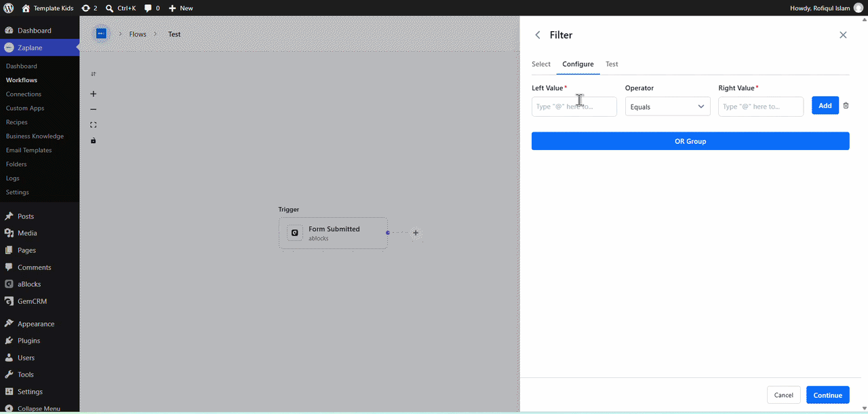Open Business Knowledge in the sidebar
868x414 pixels.
tap(34, 136)
